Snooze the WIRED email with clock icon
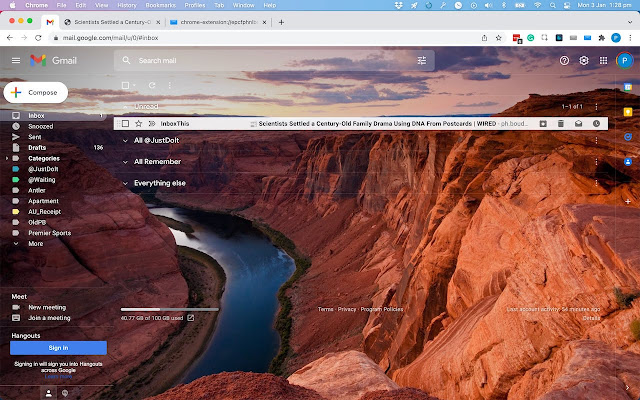This screenshot has height=400, width=640. (596, 124)
